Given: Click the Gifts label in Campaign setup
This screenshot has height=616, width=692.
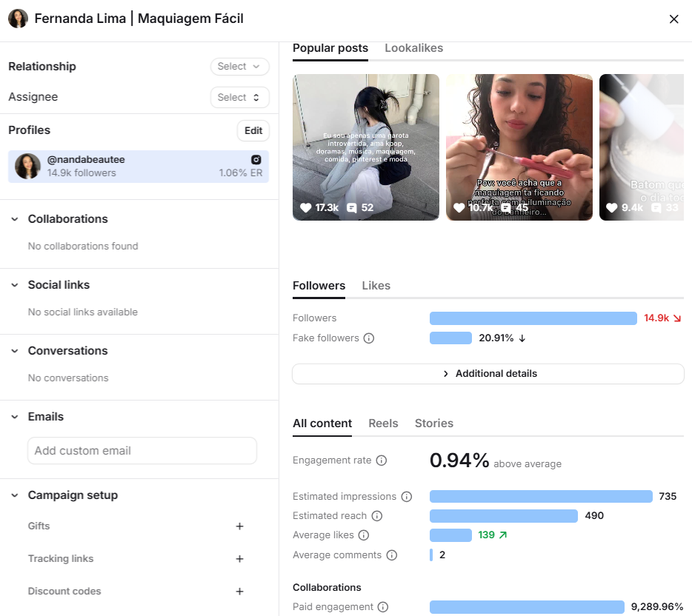Looking at the screenshot, I should [x=39, y=526].
